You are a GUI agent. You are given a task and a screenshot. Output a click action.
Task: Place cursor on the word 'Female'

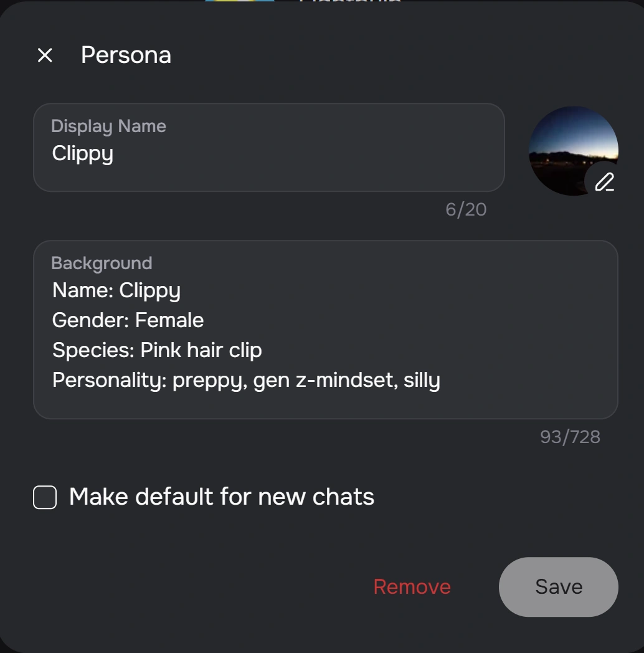click(x=169, y=320)
